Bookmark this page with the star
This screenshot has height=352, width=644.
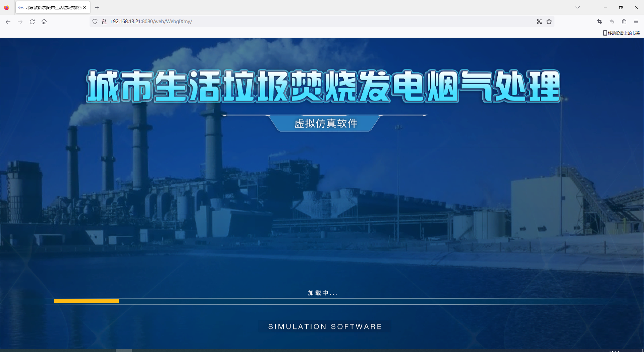tap(549, 21)
